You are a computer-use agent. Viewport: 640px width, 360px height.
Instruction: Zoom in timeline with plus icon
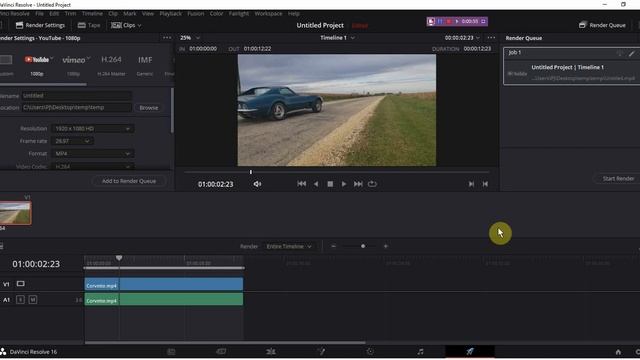[x=386, y=246]
